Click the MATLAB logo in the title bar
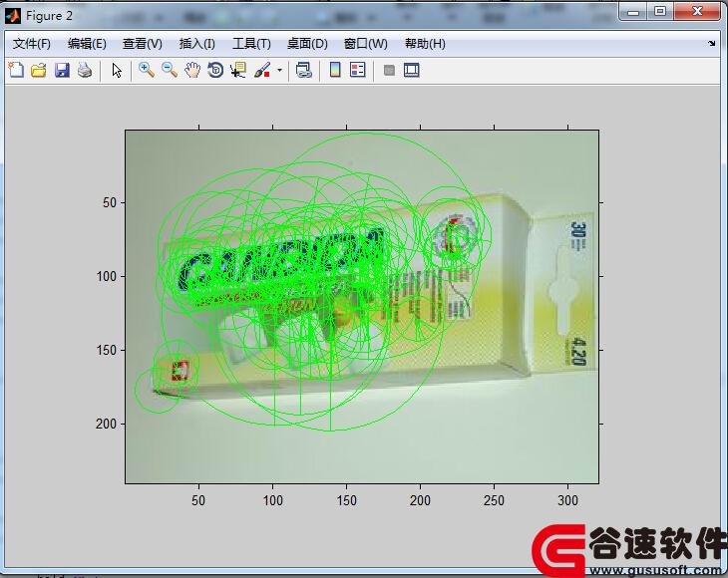The width and height of the screenshot is (728, 578). (x=13, y=16)
